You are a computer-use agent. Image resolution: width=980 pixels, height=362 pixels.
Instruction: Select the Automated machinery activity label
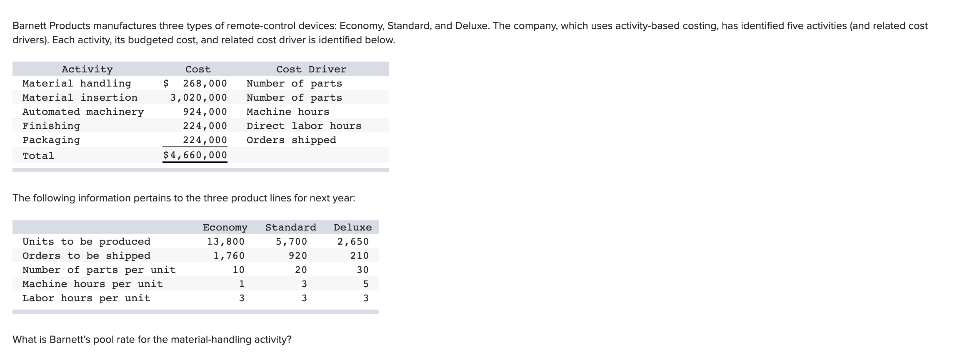point(83,112)
